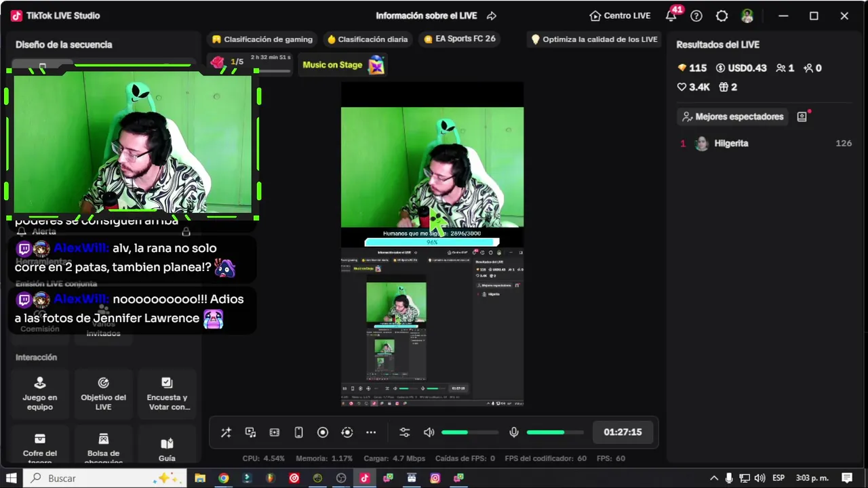Screen dimensions: 868x488
Task: Click the USD0.43 earnings value
Action: click(741, 68)
